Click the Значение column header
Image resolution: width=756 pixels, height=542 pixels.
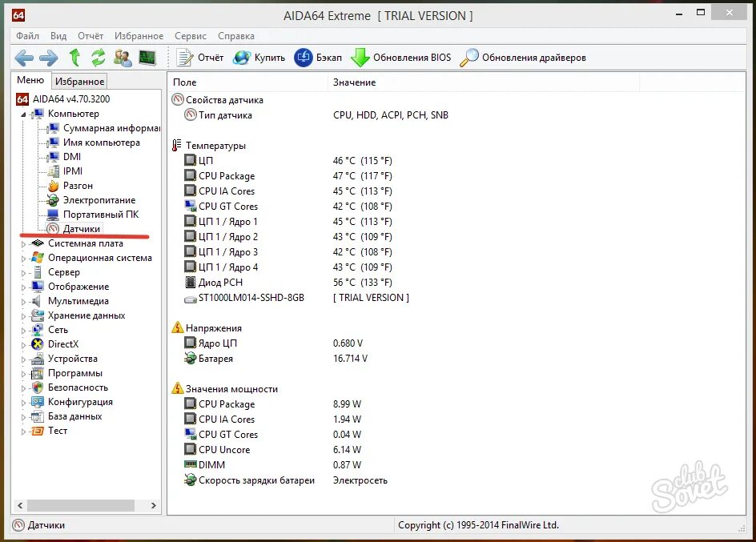tap(484, 82)
